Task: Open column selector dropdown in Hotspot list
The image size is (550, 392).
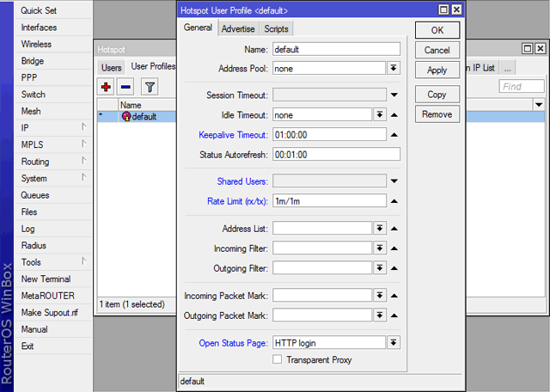Action: pos(539,105)
